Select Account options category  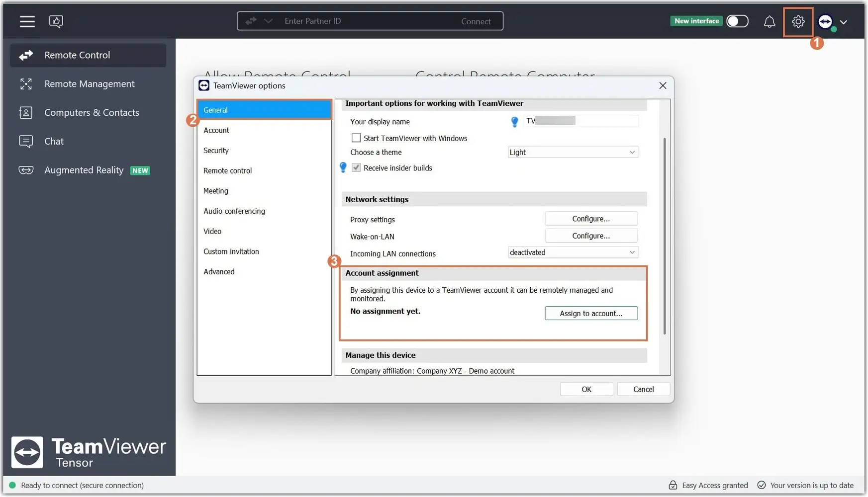pyautogui.click(x=264, y=130)
